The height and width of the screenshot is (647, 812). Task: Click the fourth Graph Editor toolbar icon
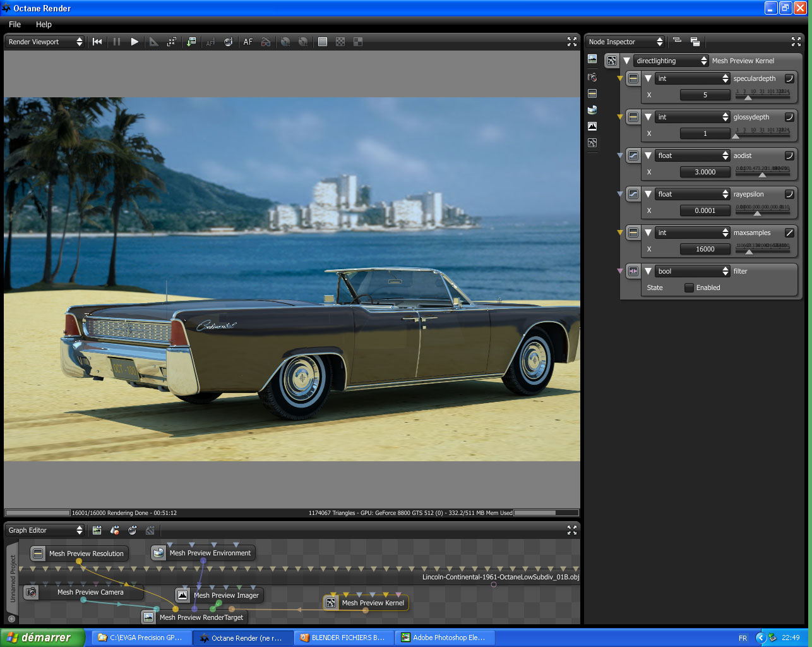coord(150,530)
